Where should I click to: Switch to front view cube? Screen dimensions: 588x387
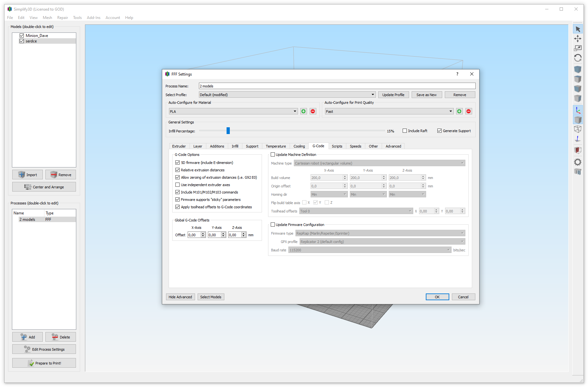578,89
